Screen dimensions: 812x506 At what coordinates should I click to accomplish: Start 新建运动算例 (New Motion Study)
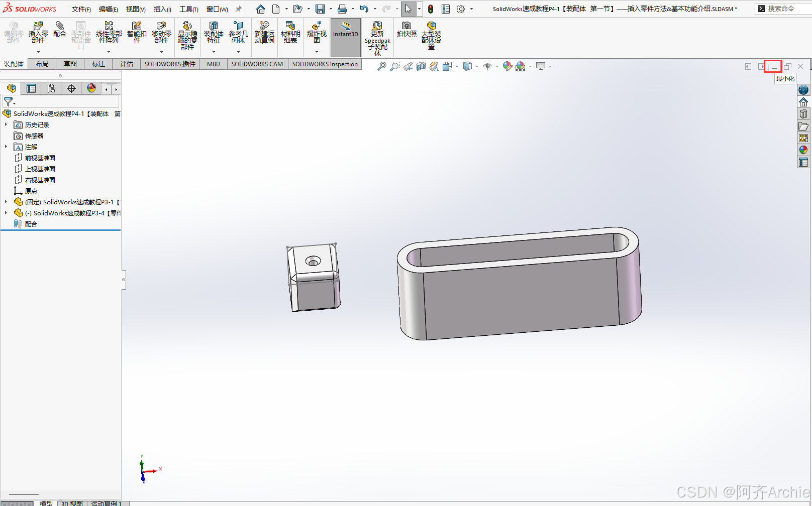264,32
